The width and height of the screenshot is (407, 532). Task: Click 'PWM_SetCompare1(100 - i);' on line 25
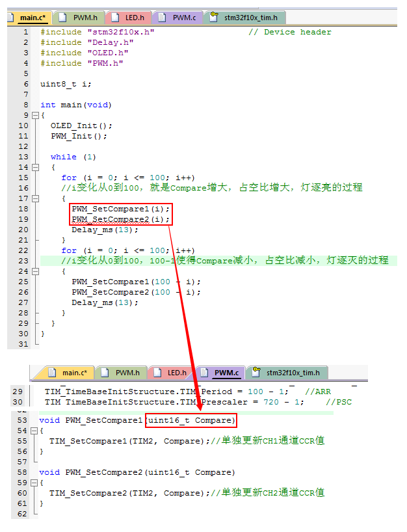(x=137, y=282)
